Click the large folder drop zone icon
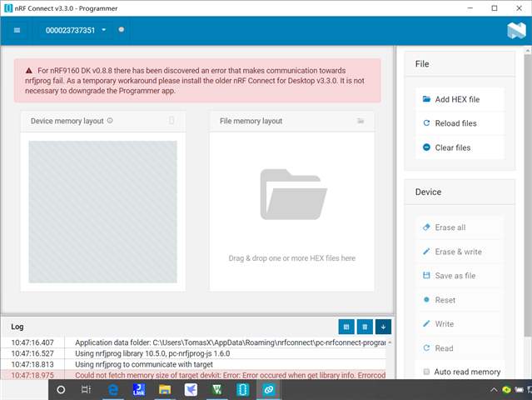Screen dimensions: 532x400 [293, 194]
